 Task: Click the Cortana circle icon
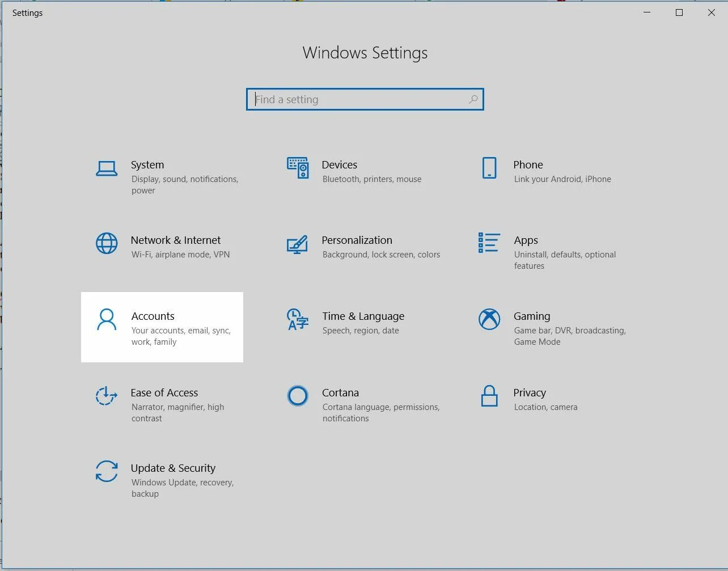tap(298, 396)
